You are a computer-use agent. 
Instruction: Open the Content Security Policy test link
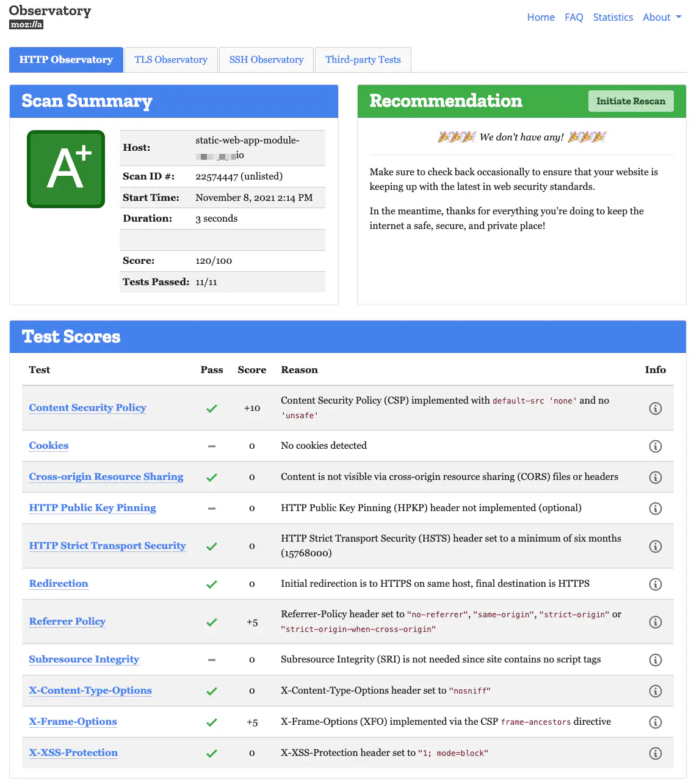pyautogui.click(x=87, y=408)
